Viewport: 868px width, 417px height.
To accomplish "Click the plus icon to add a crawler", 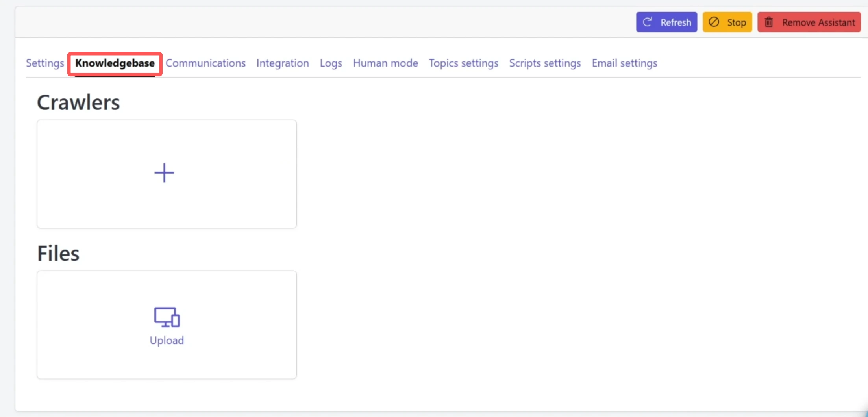I will coord(164,173).
